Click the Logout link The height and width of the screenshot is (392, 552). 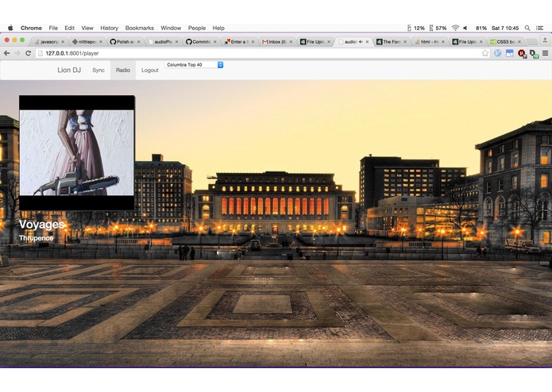pyautogui.click(x=149, y=70)
